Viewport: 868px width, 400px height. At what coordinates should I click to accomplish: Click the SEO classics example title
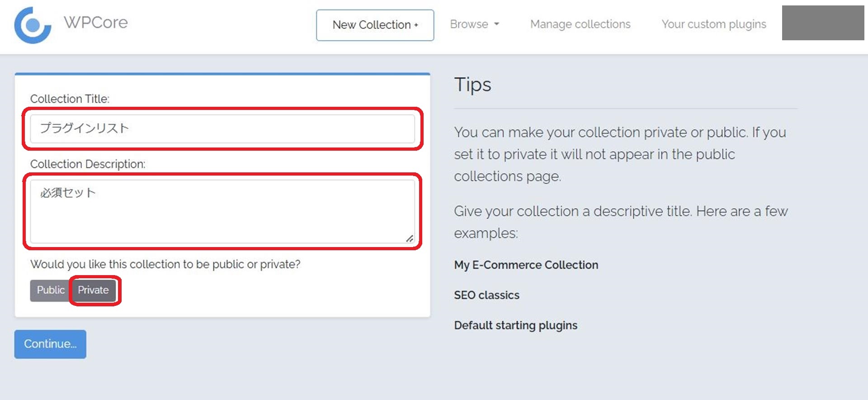486,295
